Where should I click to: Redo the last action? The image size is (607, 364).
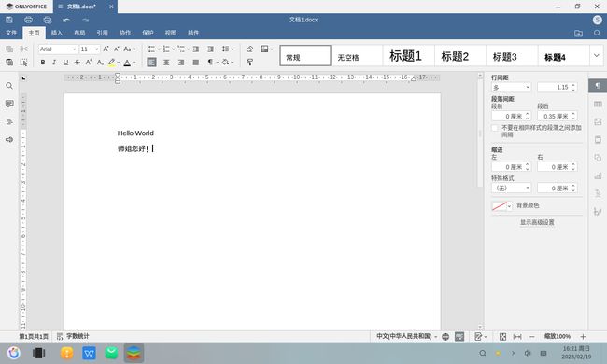(x=85, y=20)
